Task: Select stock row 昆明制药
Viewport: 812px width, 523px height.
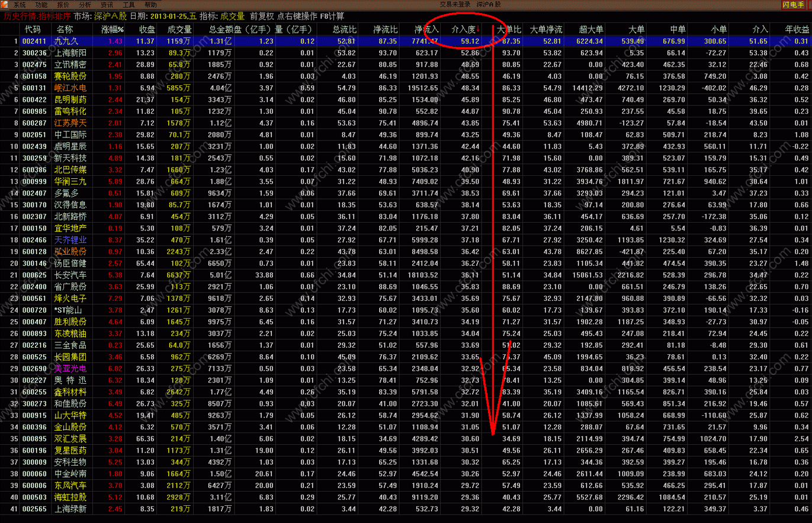Action: [x=406, y=100]
